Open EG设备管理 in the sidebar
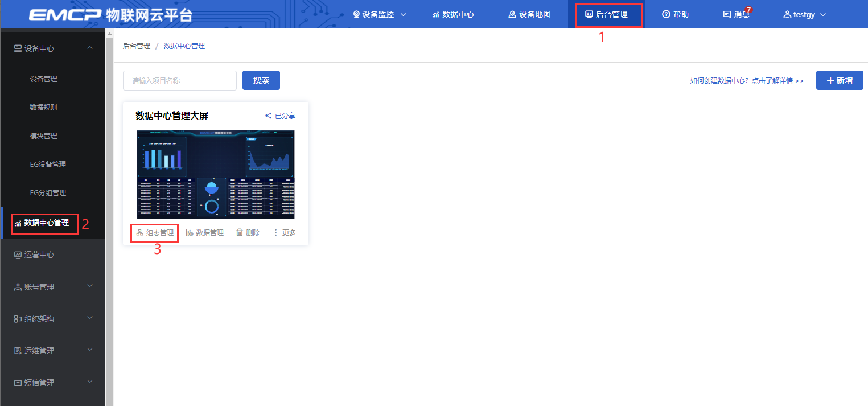Screen dimensions: 868x406 click(x=48, y=165)
